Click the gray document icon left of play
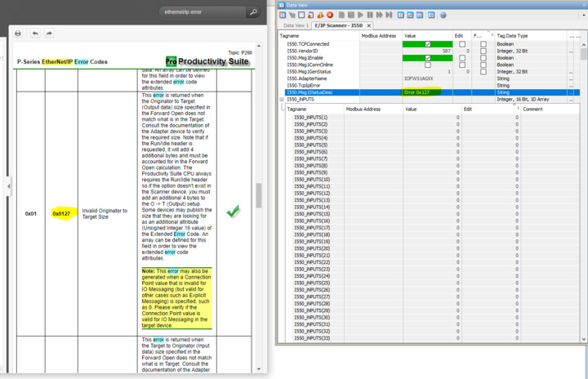This screenshot has height=379, width=588. coord(341,15)
